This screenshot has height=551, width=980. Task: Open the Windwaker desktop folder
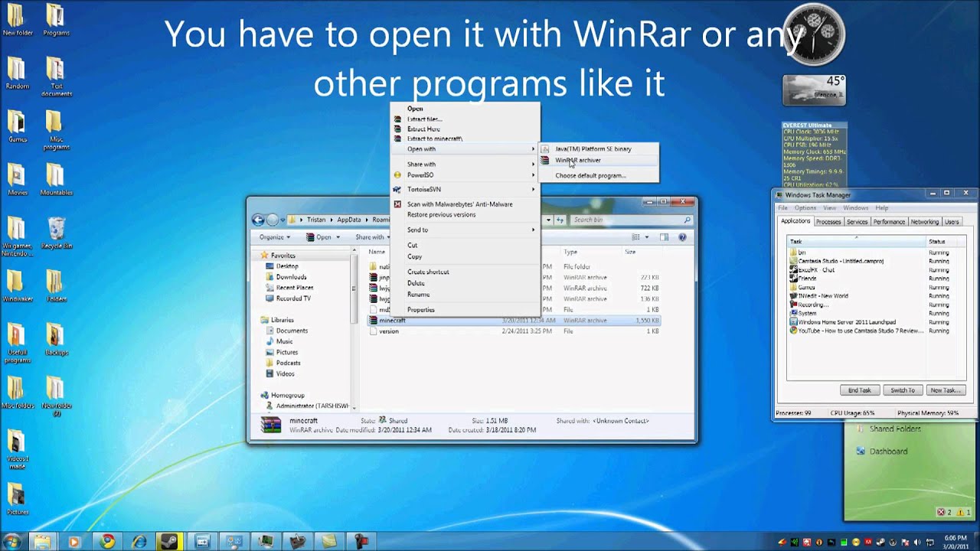point(18,286)
